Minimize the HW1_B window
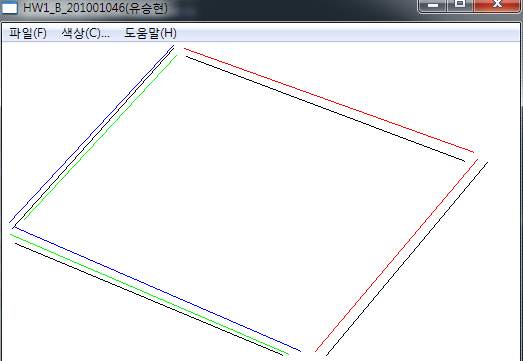Viewport: 523px width, 361px height. click(433, 6)
